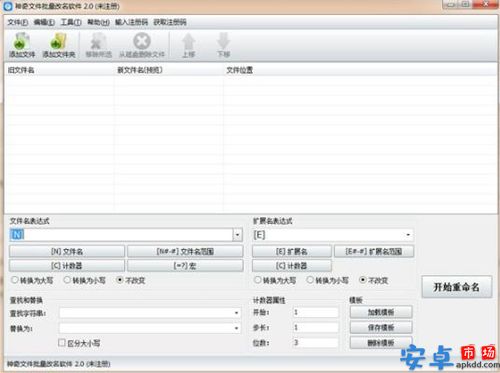
Task: Expand the filename expression dropdown arrow
Action: (237, 235)
